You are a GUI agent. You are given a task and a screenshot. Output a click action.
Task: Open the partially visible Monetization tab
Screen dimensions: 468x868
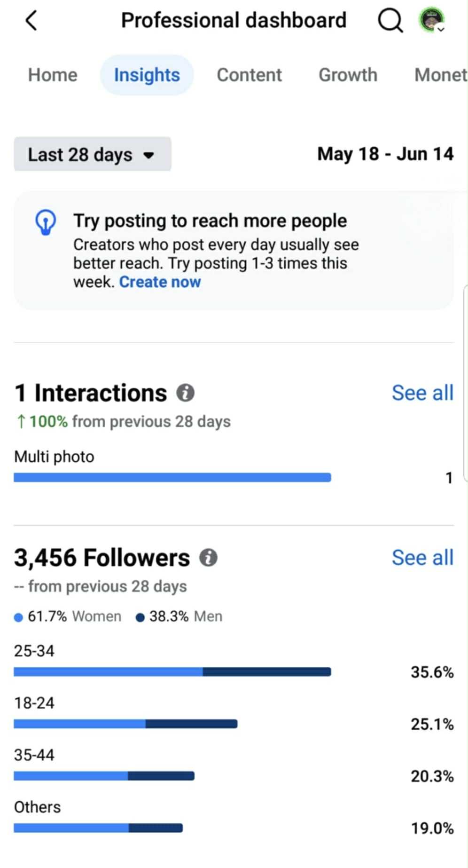[441, 75]
